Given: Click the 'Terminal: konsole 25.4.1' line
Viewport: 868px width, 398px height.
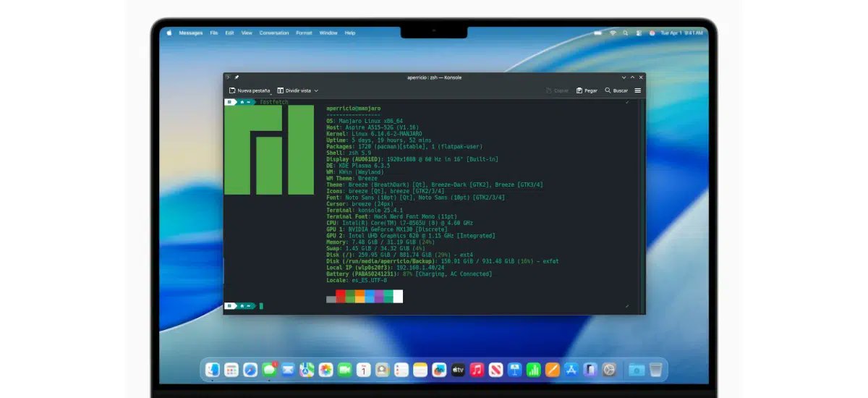Looking at the screenshot, I should pos(365,210).
